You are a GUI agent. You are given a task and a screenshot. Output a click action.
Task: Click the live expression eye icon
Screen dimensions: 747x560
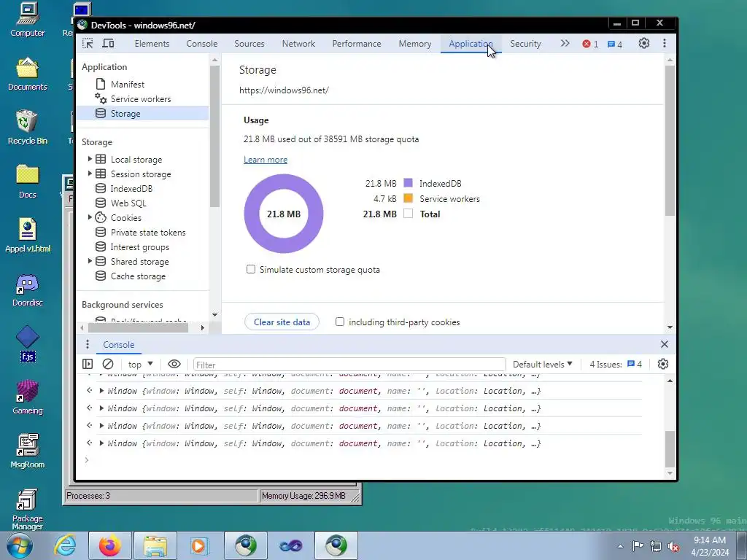174,365
